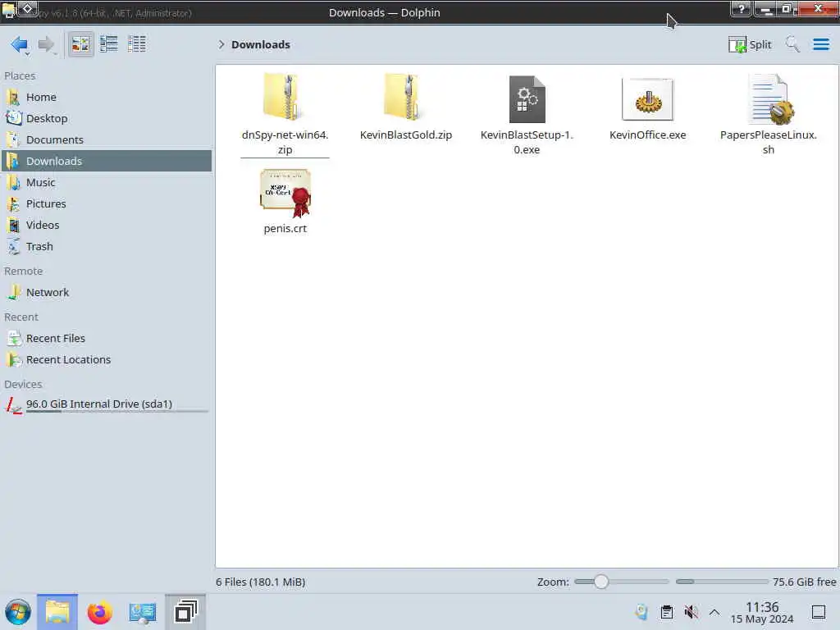Open Network under Remote
840x630 pixels.
pyautogui.click(x=107, y=293)
